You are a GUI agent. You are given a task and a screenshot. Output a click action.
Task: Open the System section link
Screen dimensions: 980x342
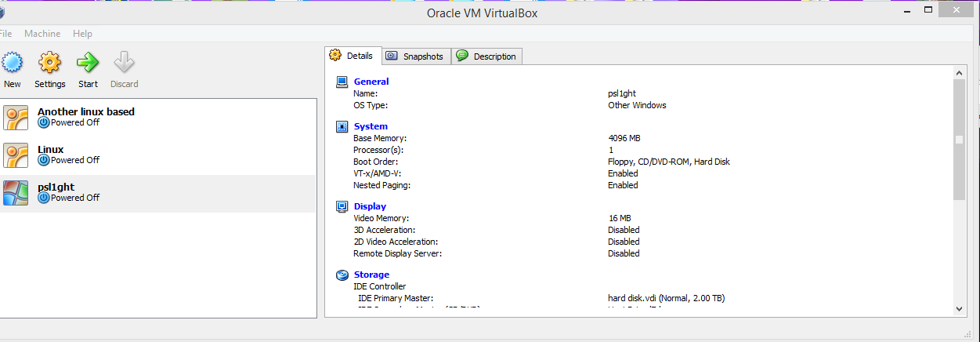(x=371, y=126)
